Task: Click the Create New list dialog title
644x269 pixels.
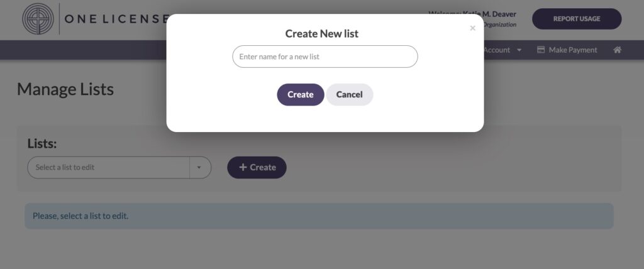Action: coord(321,34)
